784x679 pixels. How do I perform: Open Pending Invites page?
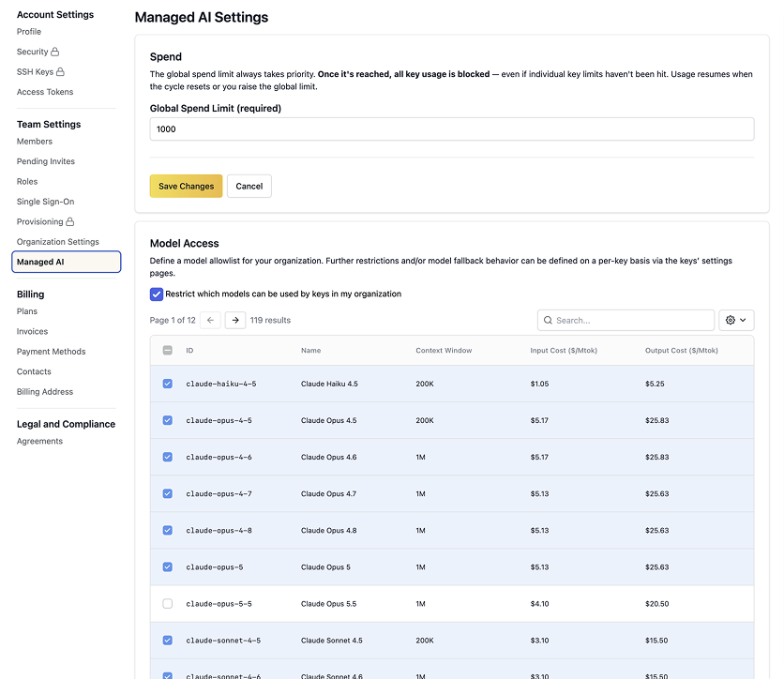point(46,161)
